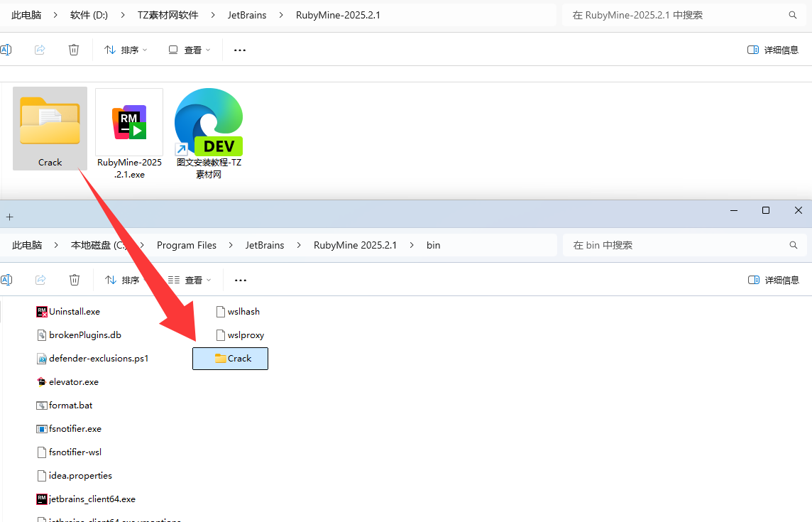This screenshot has height=522, width=812.
Task: Navigate to RubyMine 2025.2.1 in the bin window breadcrumb
Action: pyautogui.click(x=355, y=245)
